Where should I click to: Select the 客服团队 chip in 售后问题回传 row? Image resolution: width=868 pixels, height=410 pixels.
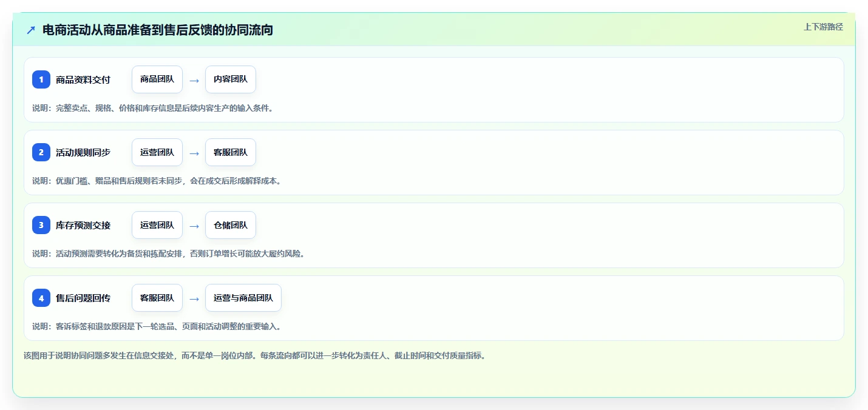coord(157,298)
